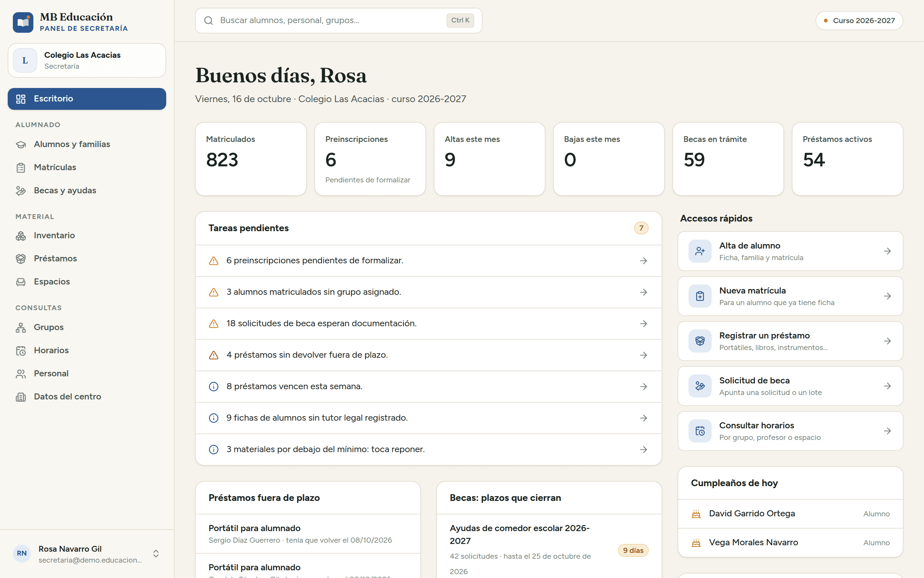Go to Becas y ayudas
This screenshot has height=578, width=924.
87,190
